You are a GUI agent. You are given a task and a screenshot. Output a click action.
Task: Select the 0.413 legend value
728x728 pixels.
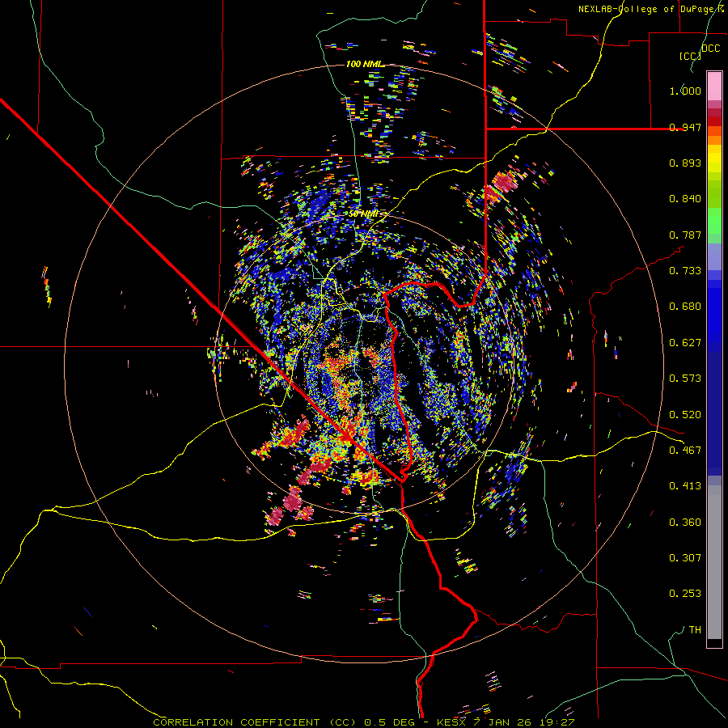click(x=685, y=486)
